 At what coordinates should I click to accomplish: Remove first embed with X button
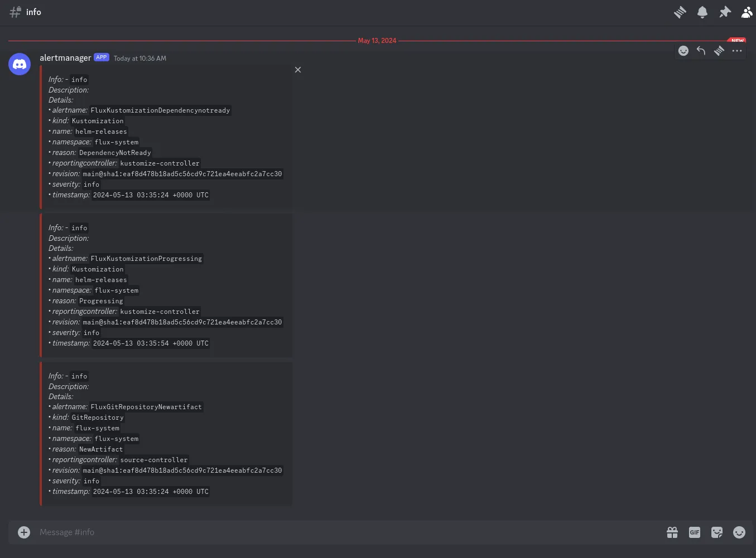pyautogui.click(x=298, y=70)
